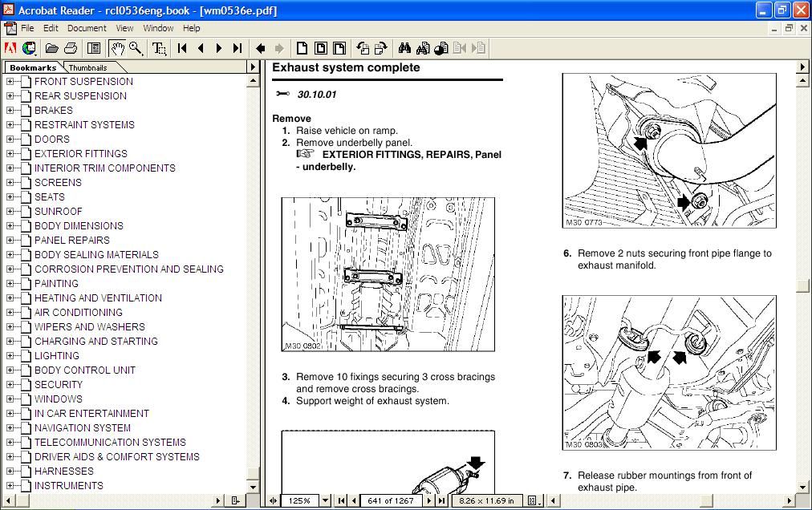Screen dimensions: 812x510
Task: Click the bookmarks panel scroll down arrow
Action: point(253,487)
